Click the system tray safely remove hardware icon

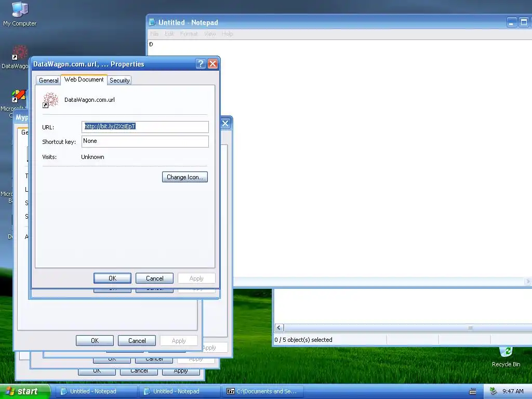point(494,391)
